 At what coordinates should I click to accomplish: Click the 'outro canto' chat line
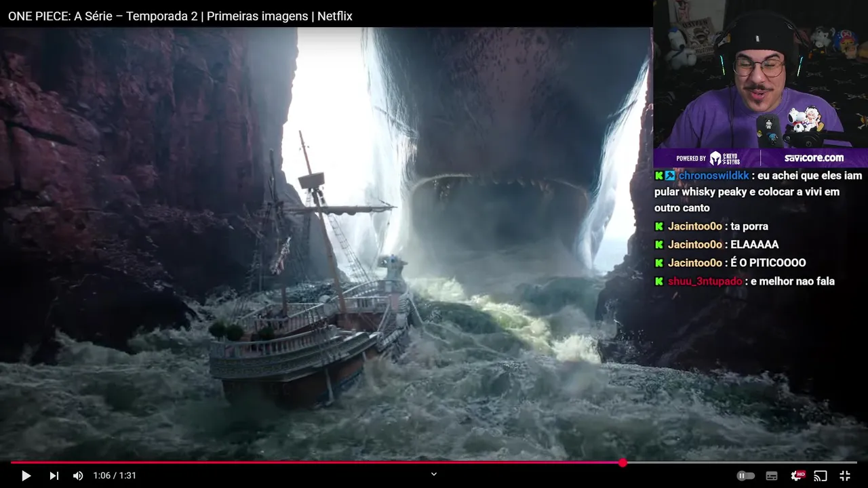[682, 208]
